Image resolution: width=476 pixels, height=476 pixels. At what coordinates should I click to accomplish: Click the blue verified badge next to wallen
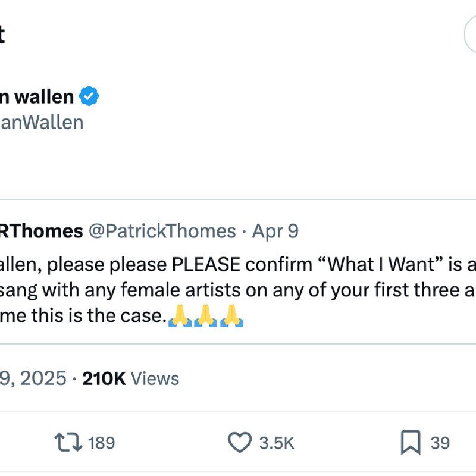point(89,96)
